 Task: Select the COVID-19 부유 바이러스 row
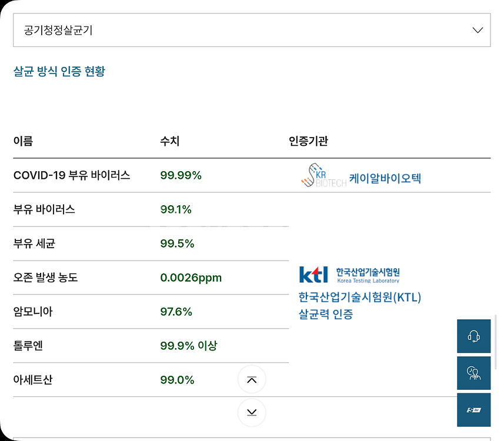click(x=72, y=175)
